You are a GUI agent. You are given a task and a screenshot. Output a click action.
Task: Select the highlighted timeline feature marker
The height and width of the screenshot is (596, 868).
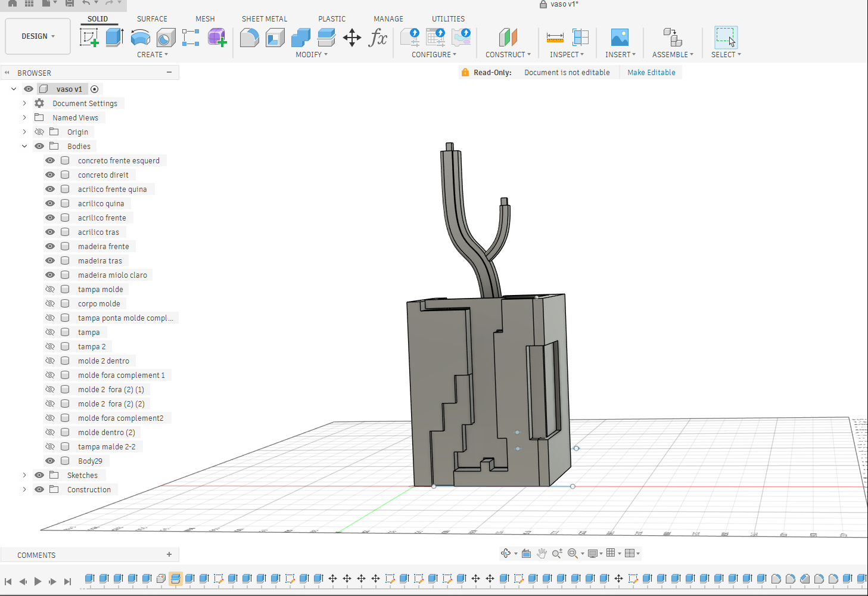coord(176,578)
